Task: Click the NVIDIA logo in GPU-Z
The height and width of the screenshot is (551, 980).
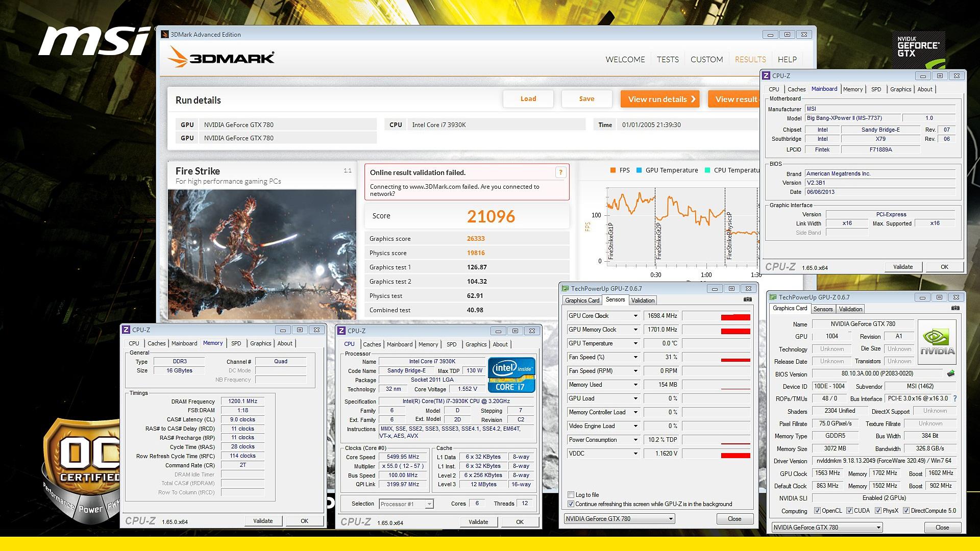Action: [937, 341]
